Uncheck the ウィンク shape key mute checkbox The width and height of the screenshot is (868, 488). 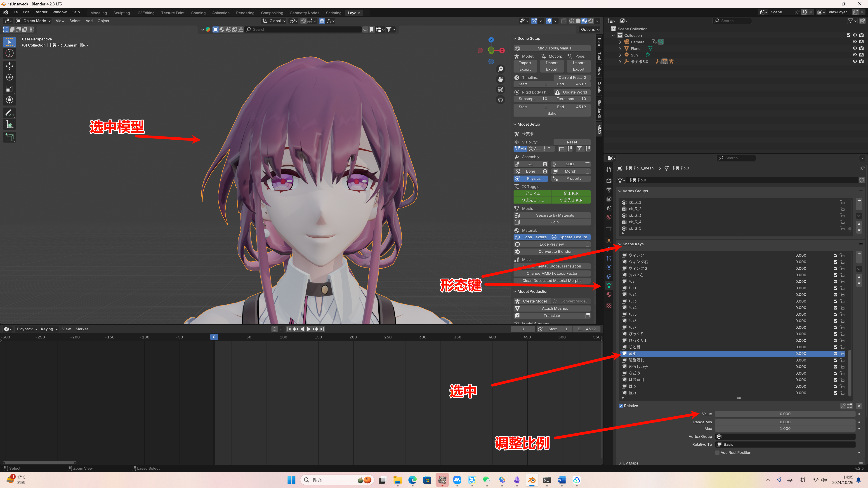click(835, 255)
